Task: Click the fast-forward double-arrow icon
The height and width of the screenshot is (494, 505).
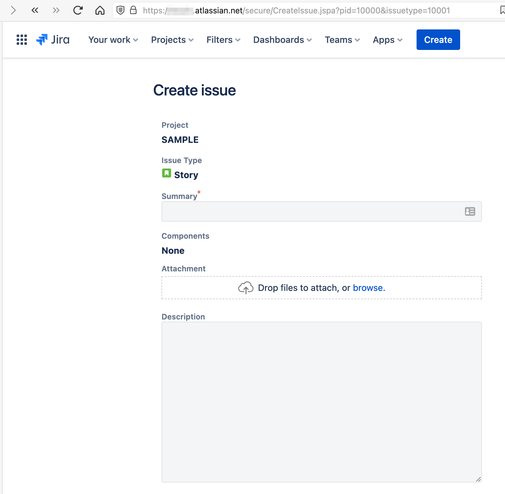Action: tap(56, 10)
